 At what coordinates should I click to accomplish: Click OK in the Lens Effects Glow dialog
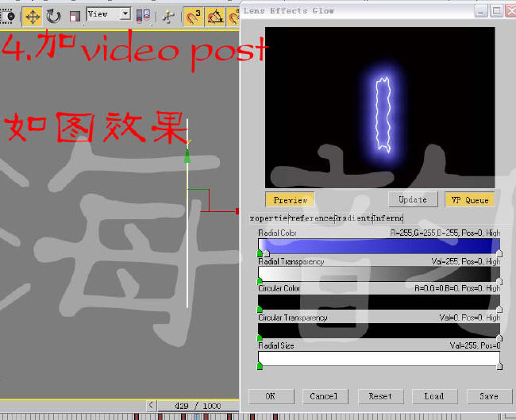click(271, 396)
